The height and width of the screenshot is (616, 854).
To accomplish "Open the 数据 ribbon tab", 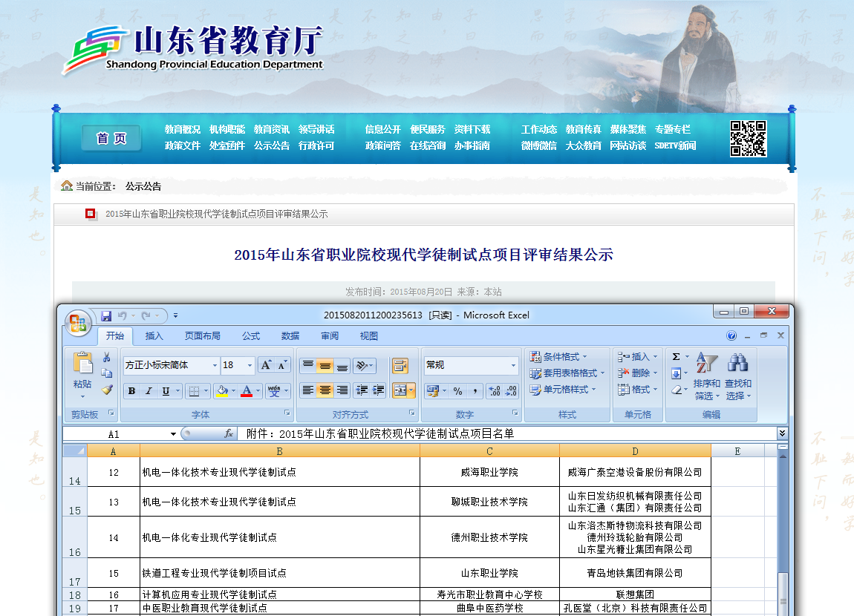I will coord(290,336).
